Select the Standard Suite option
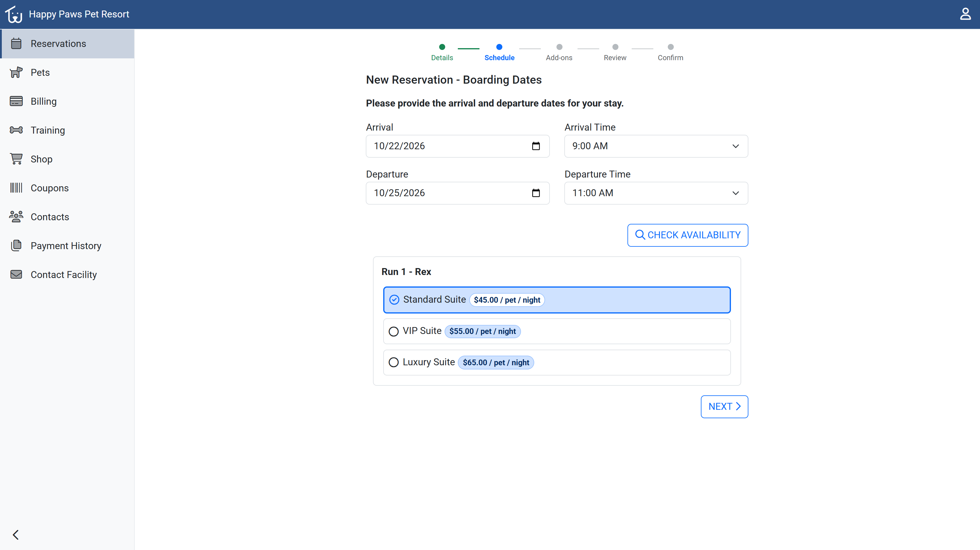 coord(556,300)
